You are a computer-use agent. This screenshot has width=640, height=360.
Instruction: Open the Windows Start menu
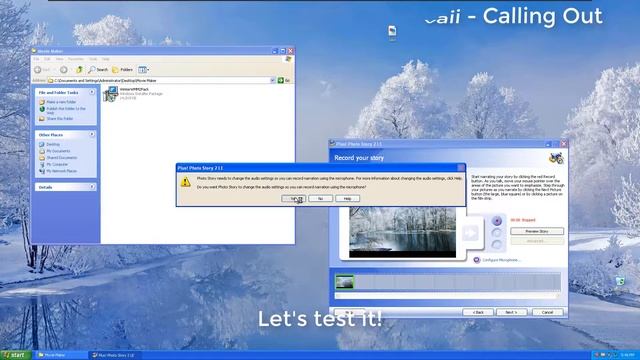16,355
